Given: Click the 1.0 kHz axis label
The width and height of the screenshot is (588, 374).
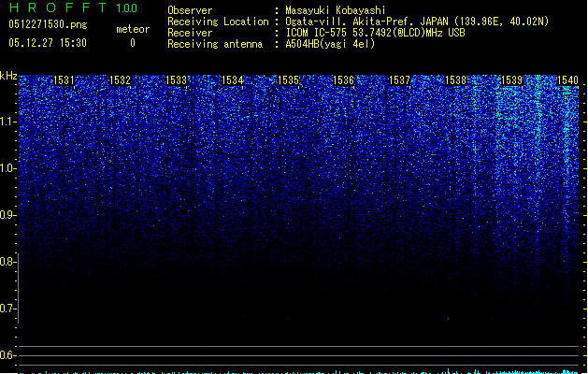Looking at the screenshot, I should (x=8, y=168).
